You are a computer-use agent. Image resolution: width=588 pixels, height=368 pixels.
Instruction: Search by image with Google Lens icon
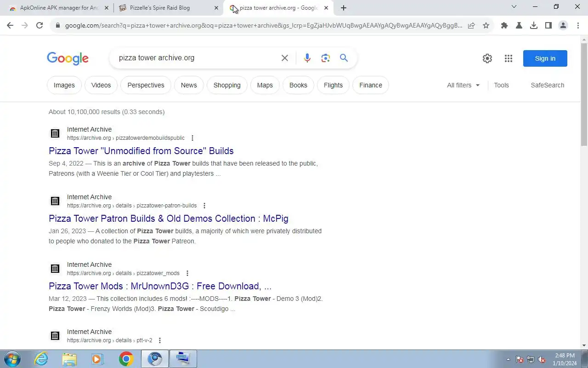(326, 58)
